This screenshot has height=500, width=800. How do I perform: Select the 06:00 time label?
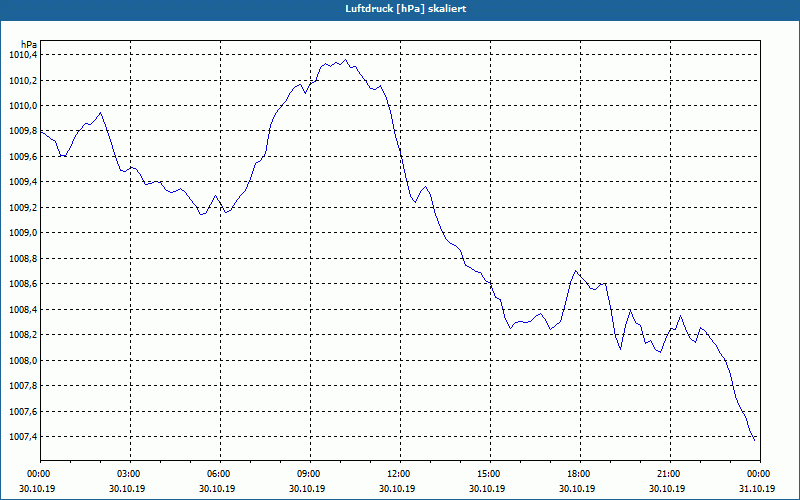point(220,474)
